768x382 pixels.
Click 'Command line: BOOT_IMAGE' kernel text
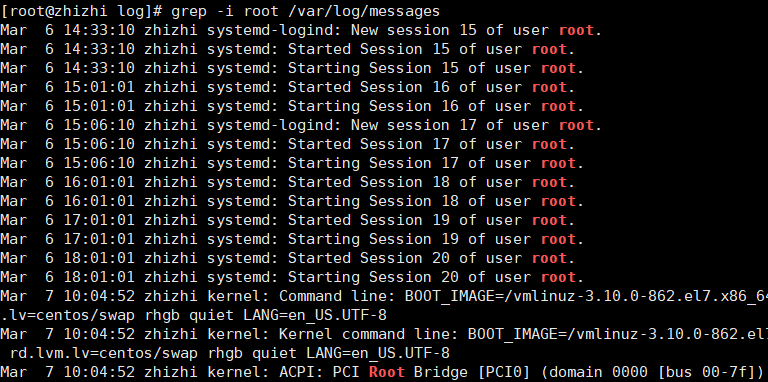(388, 296)
